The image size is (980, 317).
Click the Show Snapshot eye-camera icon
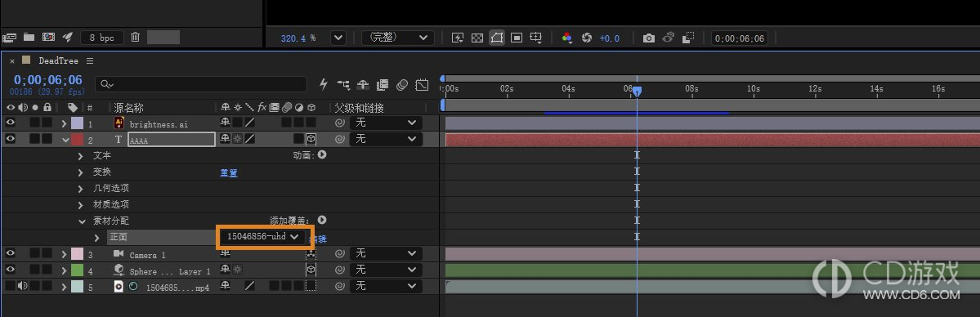point(668,38)
